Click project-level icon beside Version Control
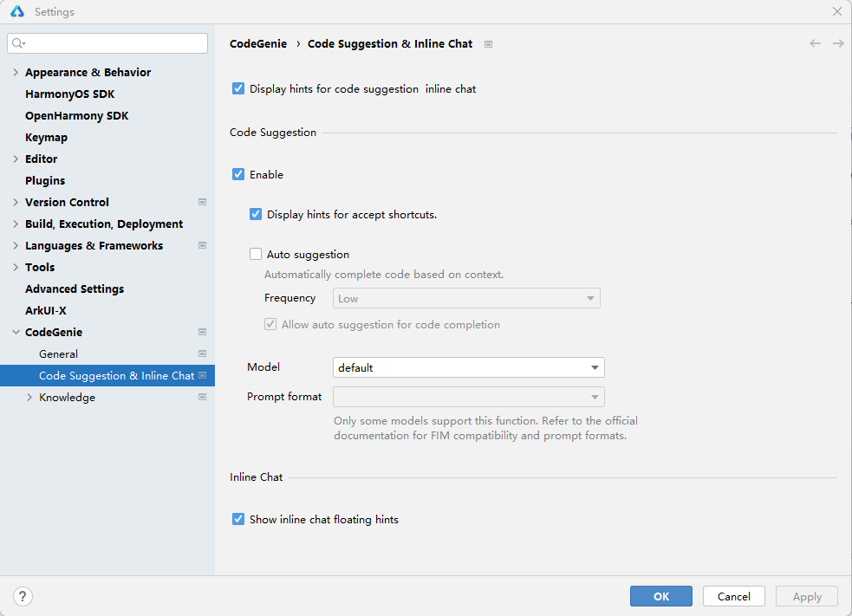The image size is (852, 616). [202, 203]
